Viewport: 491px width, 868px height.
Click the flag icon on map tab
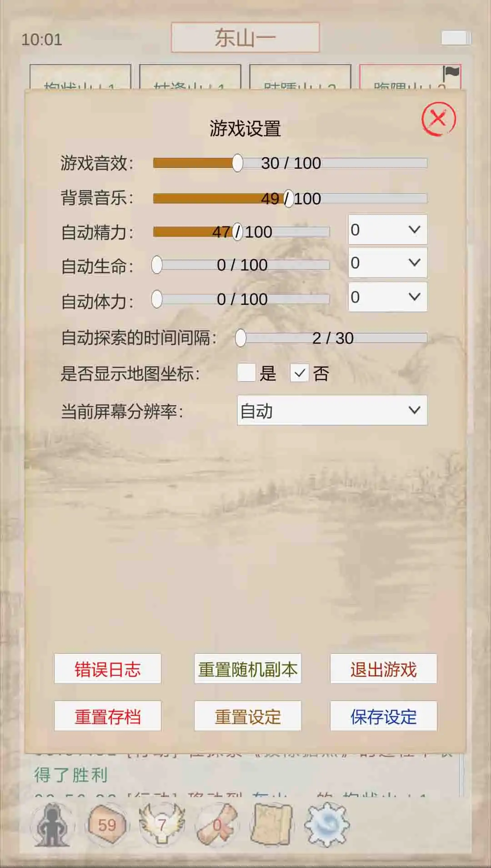[451, 73]
